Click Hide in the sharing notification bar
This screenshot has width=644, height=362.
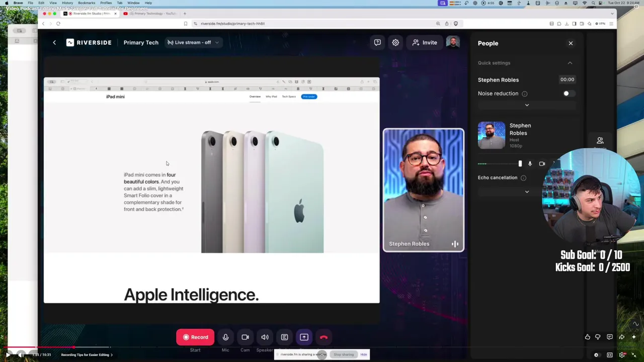point(363,354)
